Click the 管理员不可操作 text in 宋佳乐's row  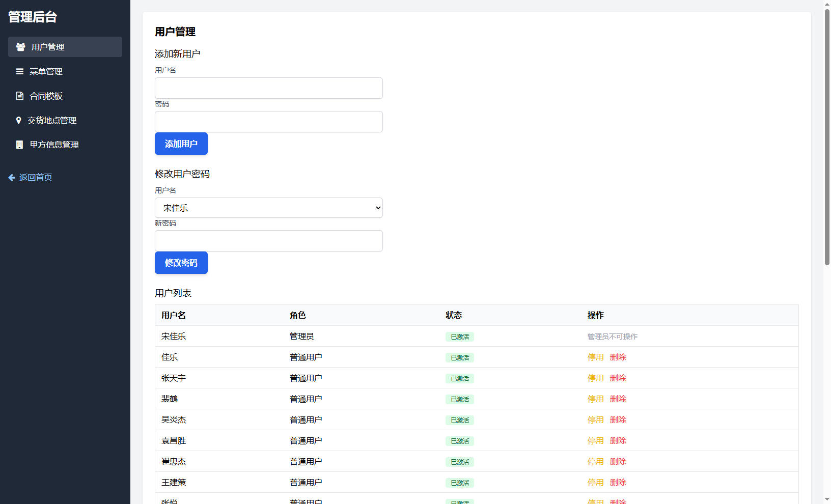pyautogui.click(x=613, y=337)
